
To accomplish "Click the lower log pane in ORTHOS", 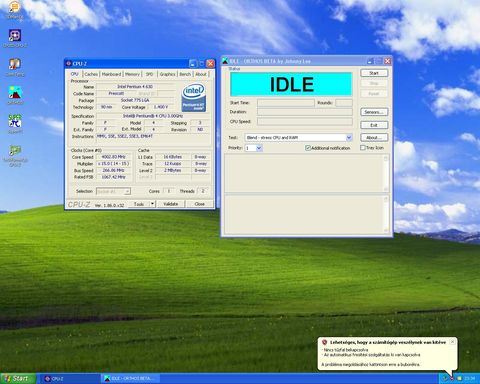I will pyautogui.click(x=304, y=214).
